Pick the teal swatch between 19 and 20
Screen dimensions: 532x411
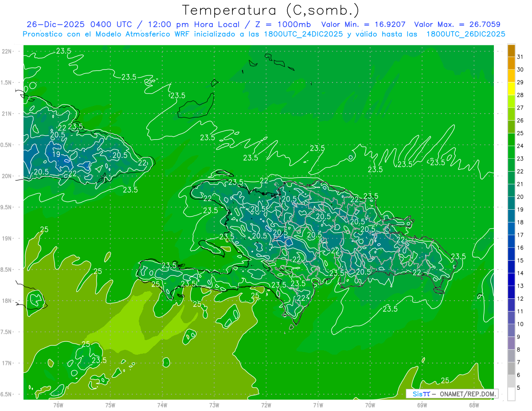coord(511,203)
